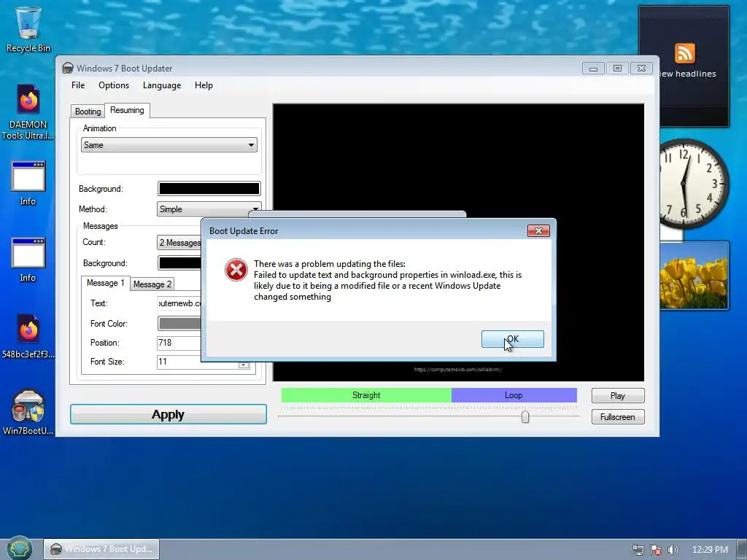The width and height of the screenshot is (747, 560).
Task: Click the Show desktop button at taskbar end
Action: (x=741, y=550)
